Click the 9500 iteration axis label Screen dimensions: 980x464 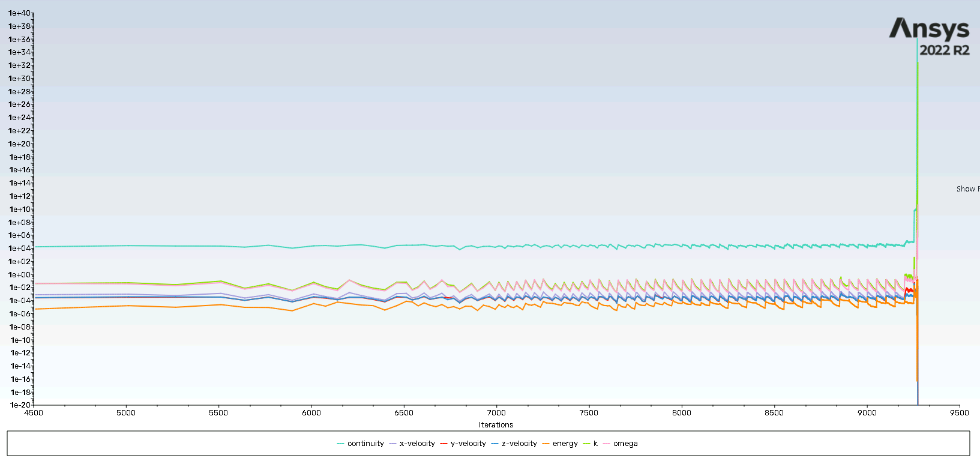959,412
